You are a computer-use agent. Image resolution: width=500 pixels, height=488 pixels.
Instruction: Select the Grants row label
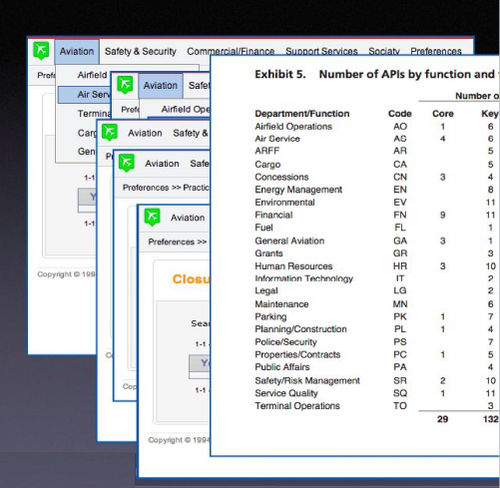[x=269, y=254]
